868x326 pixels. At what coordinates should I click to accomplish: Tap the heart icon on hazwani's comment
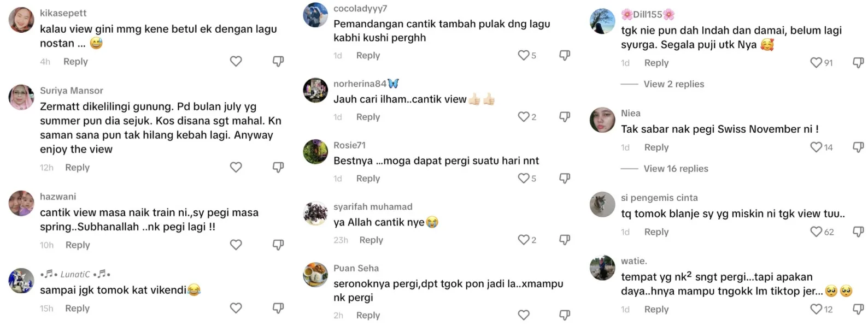pos(236,245)
